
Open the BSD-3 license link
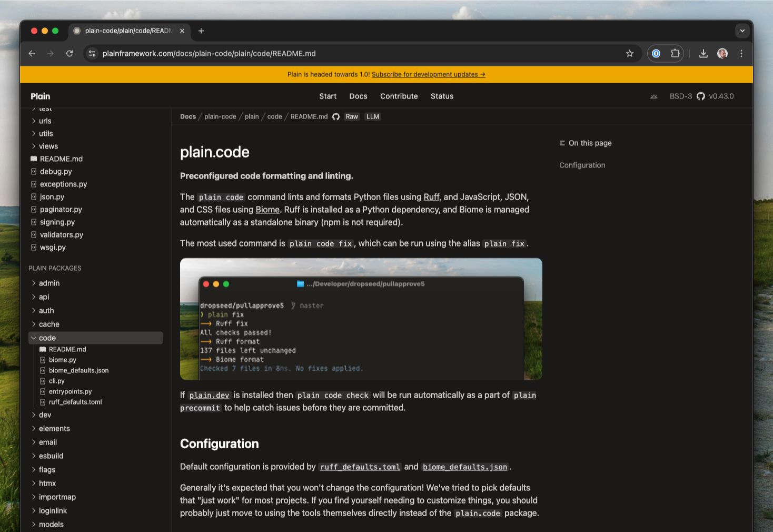680,96
